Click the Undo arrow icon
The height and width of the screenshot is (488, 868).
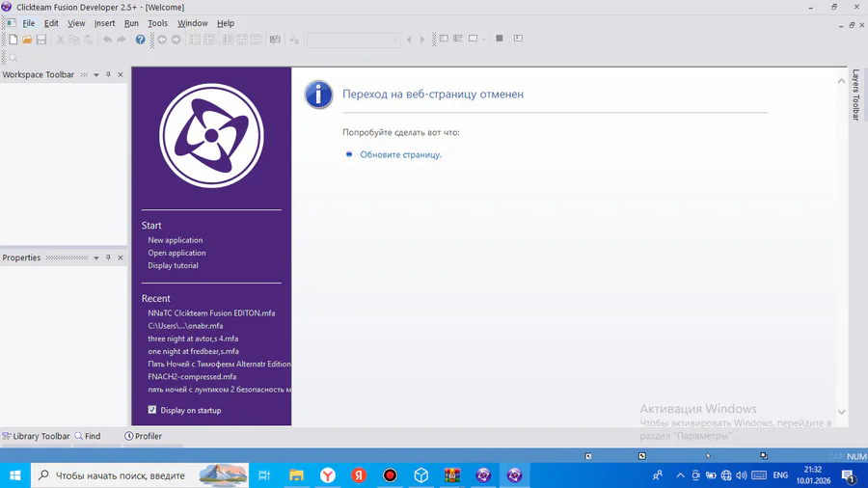coord(107,40)
